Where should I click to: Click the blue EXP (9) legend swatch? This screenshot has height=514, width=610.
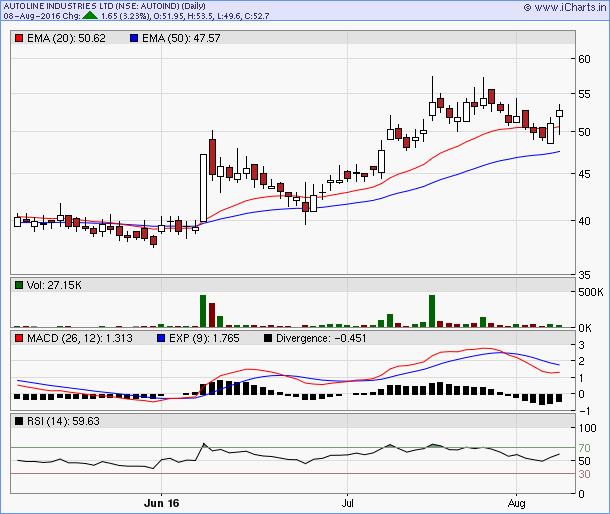161,338
